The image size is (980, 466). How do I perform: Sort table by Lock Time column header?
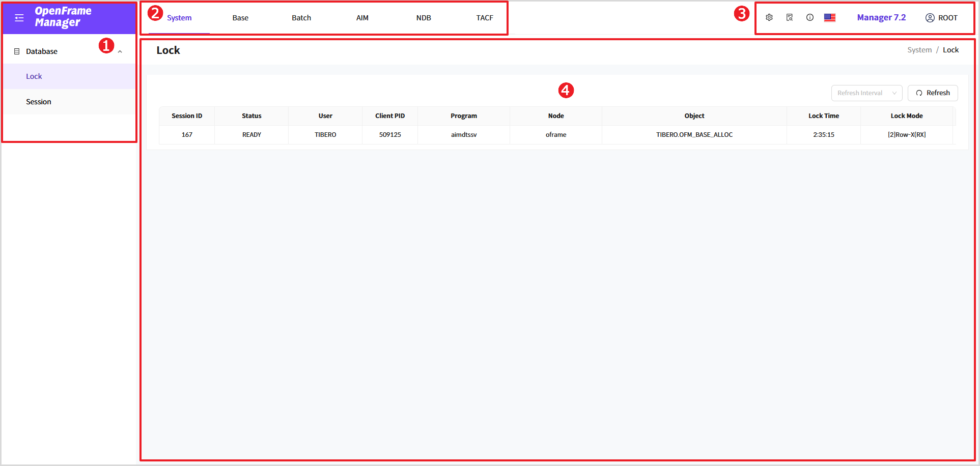(x=823, y=116)
